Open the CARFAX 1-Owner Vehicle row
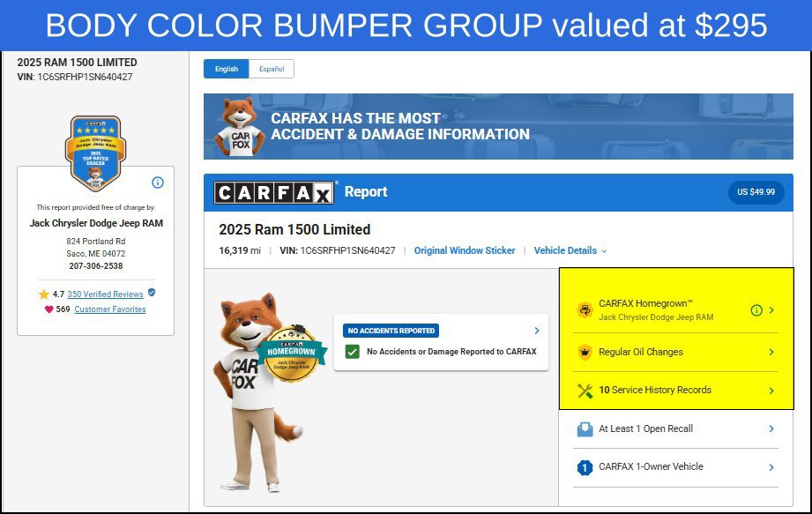Viewport: 812px width, 514px height. [675, 467]
